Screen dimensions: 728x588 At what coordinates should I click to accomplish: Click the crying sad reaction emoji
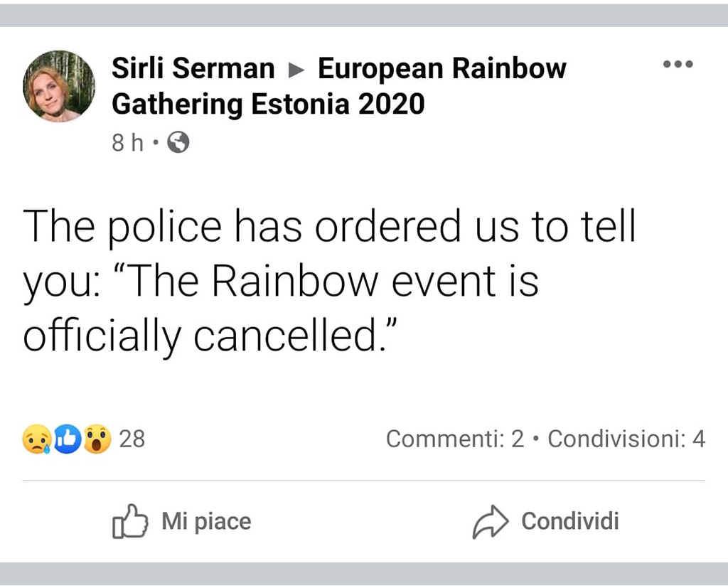(x=36, y=440)
